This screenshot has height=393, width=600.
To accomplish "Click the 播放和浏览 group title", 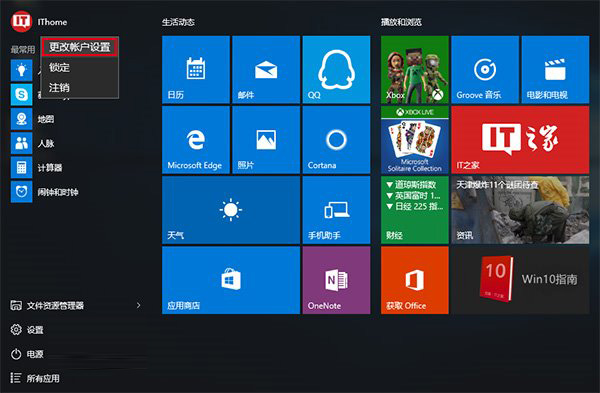I will coord(401,22).
